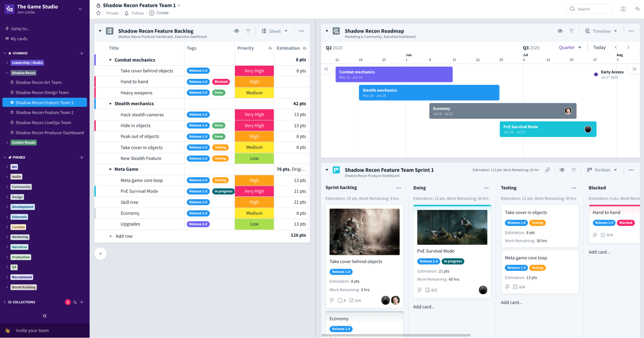The image size is (644, 338).
Task: Click the sort icon on the Estimation column
Action: point(304,48)
